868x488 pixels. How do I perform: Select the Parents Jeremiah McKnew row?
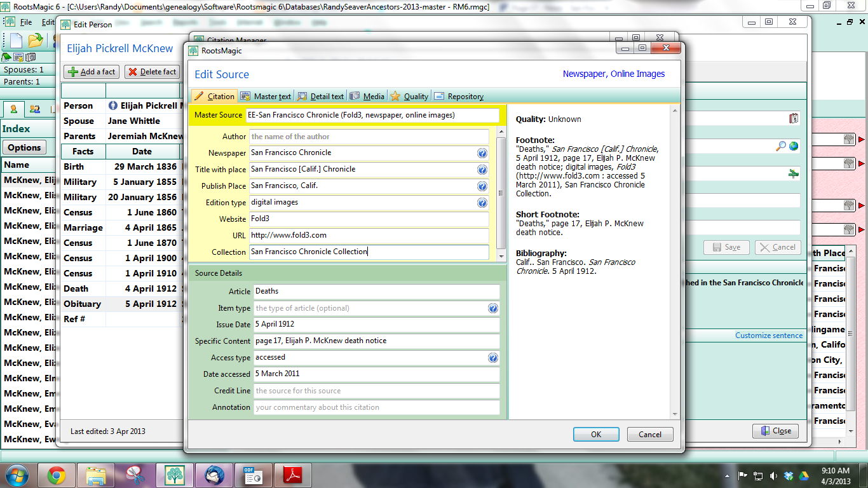[x=122, y=136]
